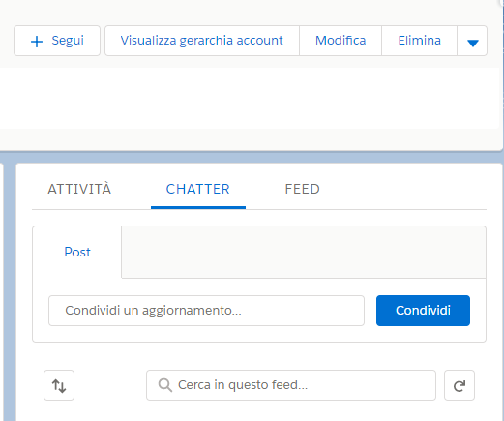
Task: Click the Modifica button
Action: pos(341,41)
